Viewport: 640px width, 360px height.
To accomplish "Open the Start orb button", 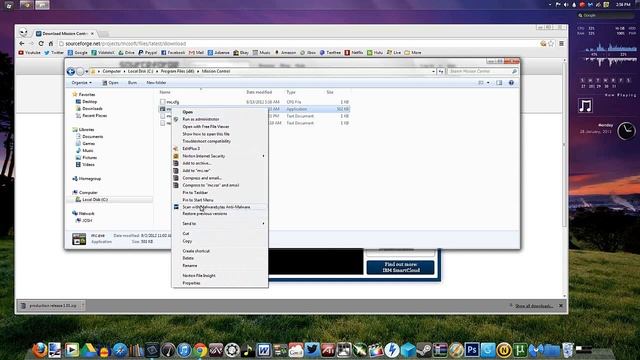I will tap(9, 5).
